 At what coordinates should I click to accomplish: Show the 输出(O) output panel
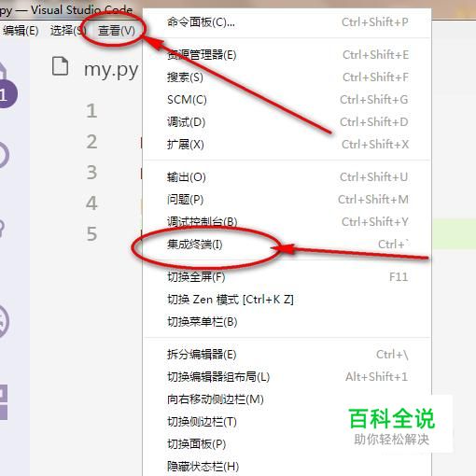[287, 177]
